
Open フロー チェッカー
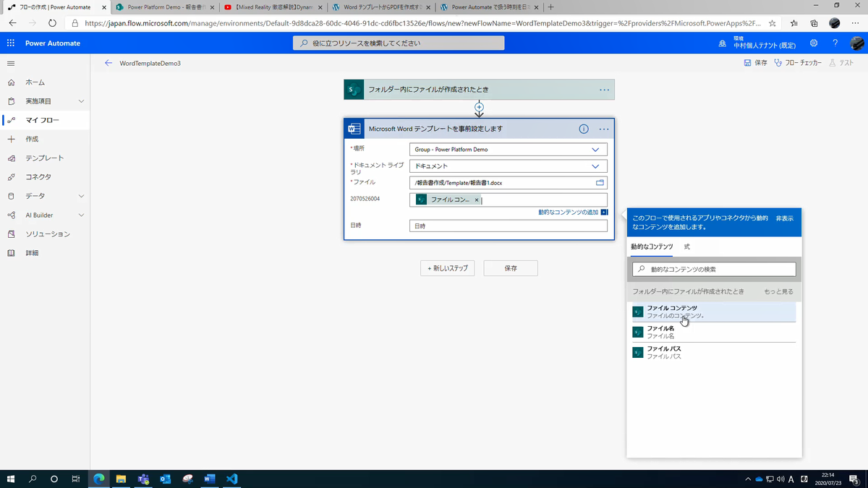point(798,63)
